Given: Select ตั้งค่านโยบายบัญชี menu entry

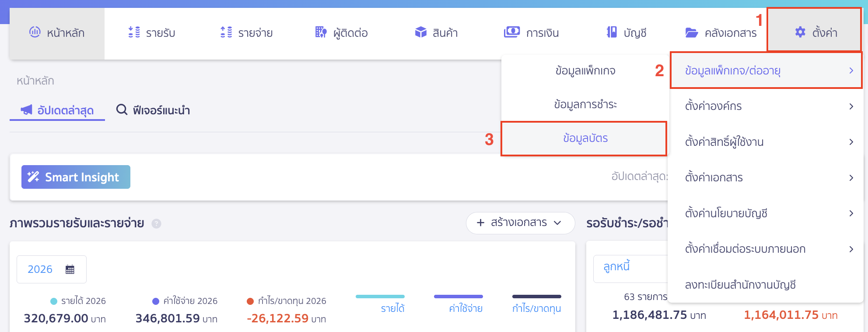Looking at the screenshot, I should pos(766,213).
